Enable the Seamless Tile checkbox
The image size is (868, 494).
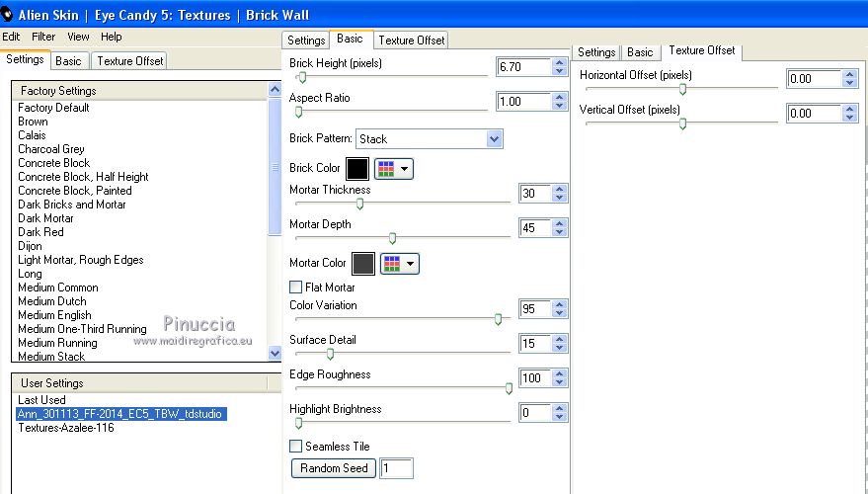pyautogui.click(x=295, y=446)
